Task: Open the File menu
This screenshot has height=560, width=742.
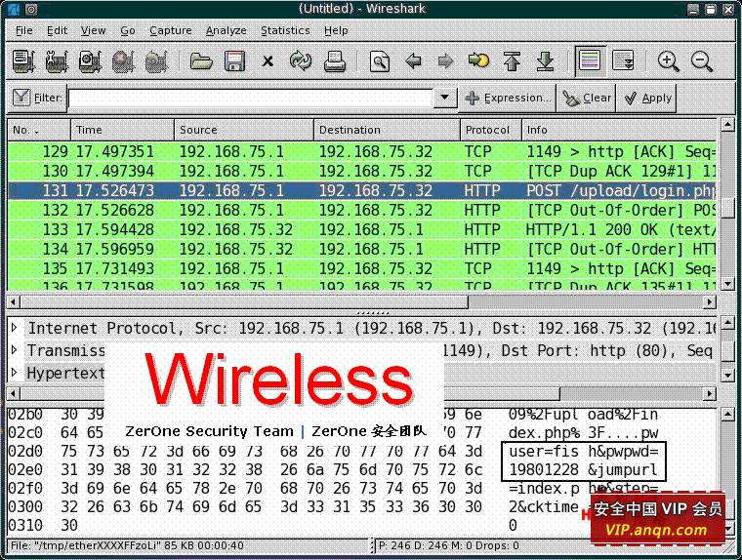Action: 24,31
